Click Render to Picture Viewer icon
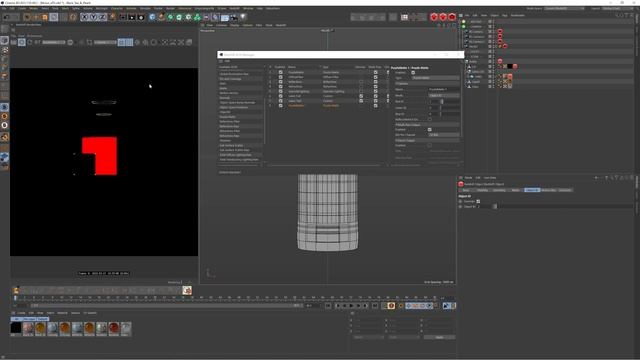Image resolution: width=640 pixels, height=360 pixels. pyautogui.click(x=132, y=17)
